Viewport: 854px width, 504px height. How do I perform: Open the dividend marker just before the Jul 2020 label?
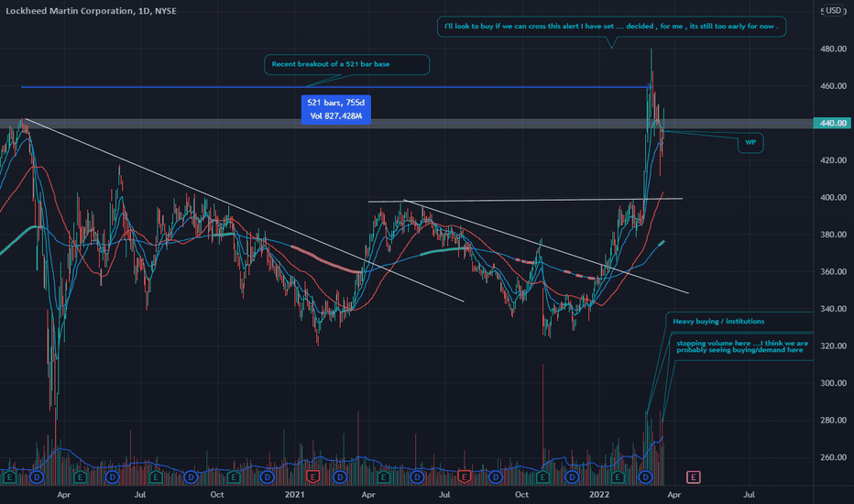112,477
